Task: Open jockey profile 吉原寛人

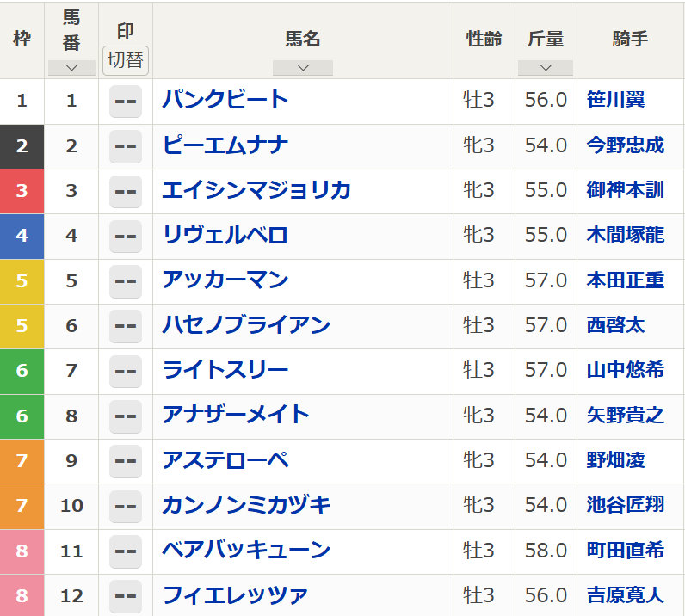Action: point(626,596)
